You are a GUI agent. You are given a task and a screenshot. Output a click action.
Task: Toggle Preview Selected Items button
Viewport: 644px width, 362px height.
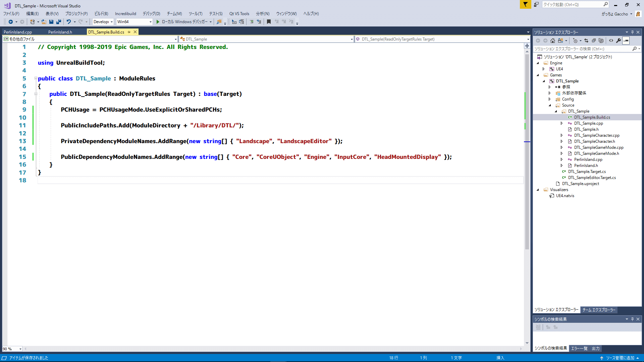[x=626, y=41]
